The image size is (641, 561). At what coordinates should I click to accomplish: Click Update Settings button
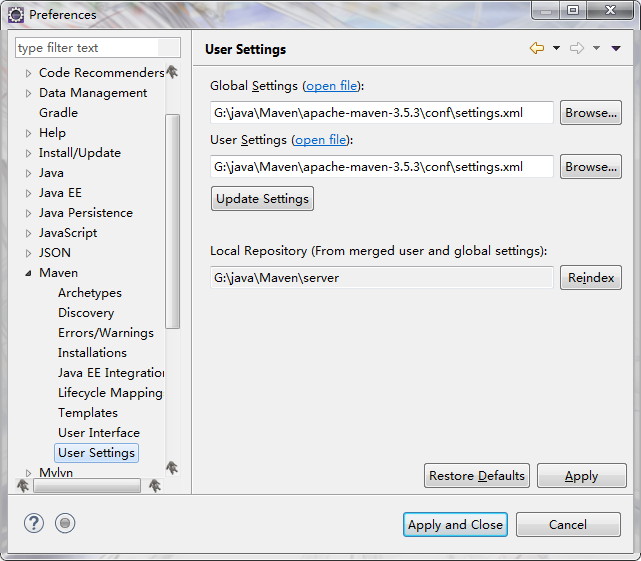[262, 199]
